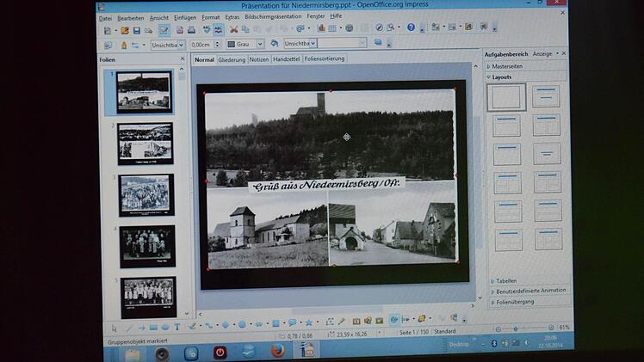Screen dimensions: 644x362
Task: Expand the Tabellen section
Action: (506, 280)
